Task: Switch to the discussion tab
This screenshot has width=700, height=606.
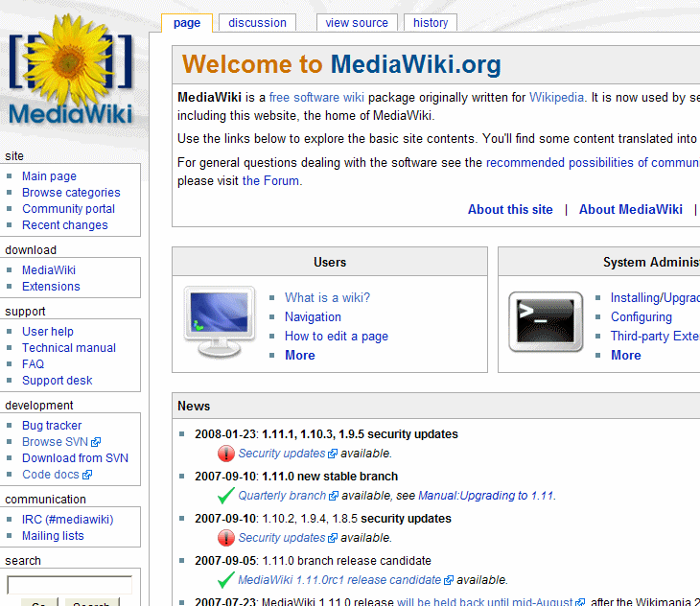Action: coord(257,23)
